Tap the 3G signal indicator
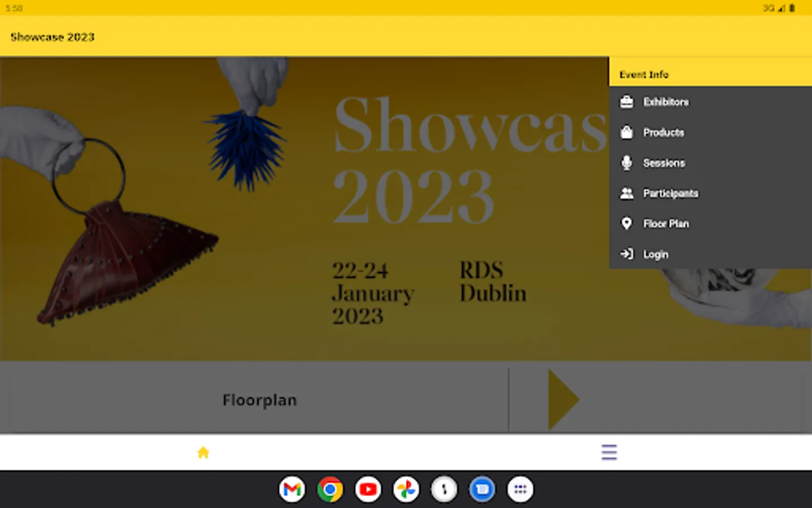Viewport: 812px width, 508px height. coord(774,8)
